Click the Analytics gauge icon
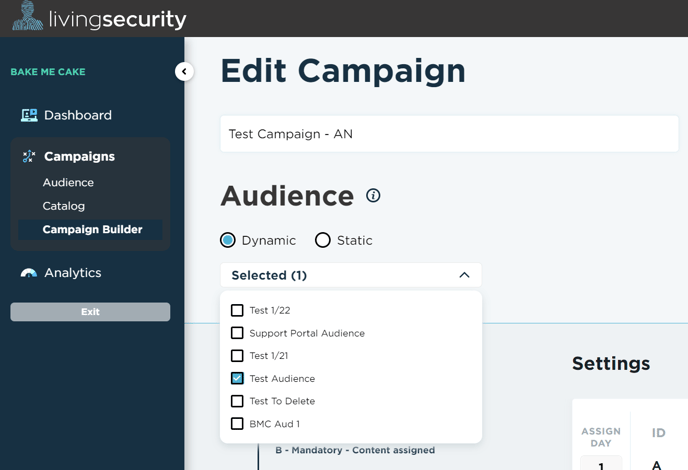This screenshot has width=688, height=470. pos(29,273)
